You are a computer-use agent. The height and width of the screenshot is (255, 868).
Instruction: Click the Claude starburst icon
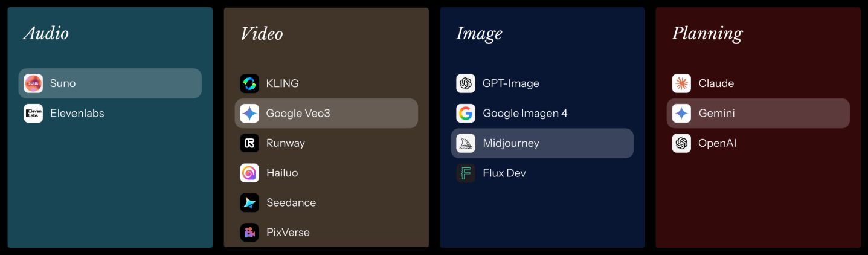[x=681, y=83]
